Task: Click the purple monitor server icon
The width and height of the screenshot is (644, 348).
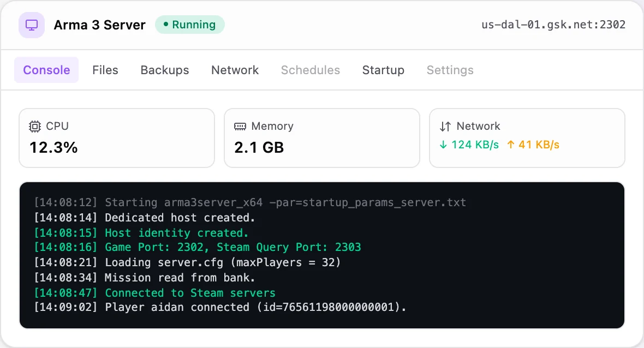Action: pos(32,25)
